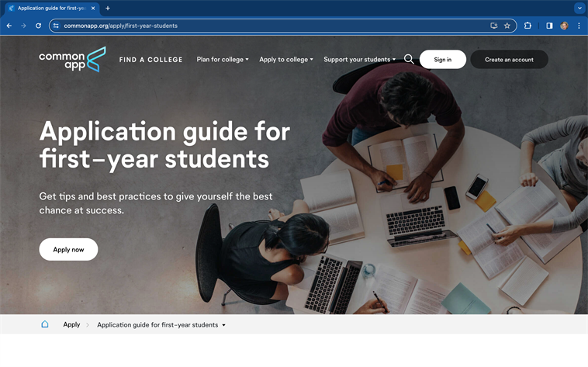Click the breadcrumb home icon

(45, 324)
